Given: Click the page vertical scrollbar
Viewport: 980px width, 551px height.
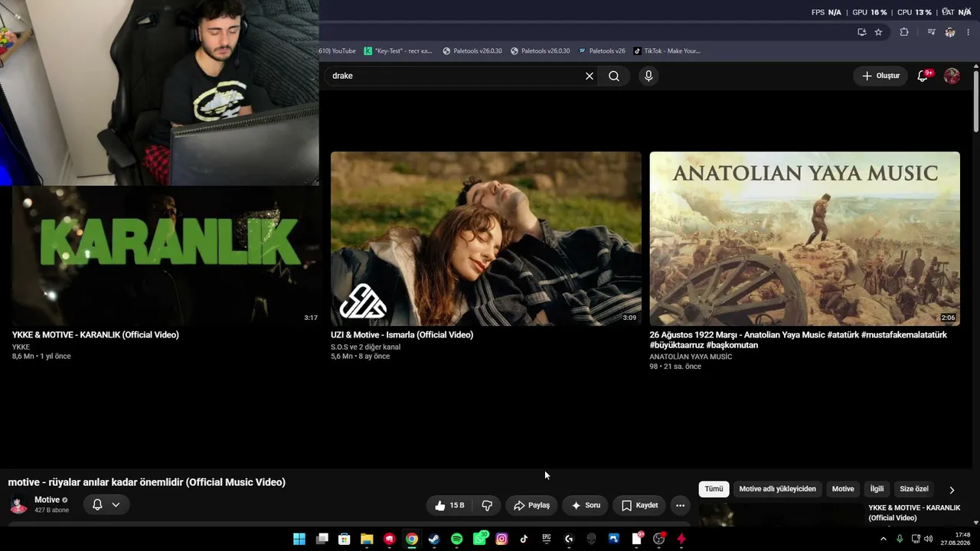Looking at the screenshot, I should [x=975, y=102].
